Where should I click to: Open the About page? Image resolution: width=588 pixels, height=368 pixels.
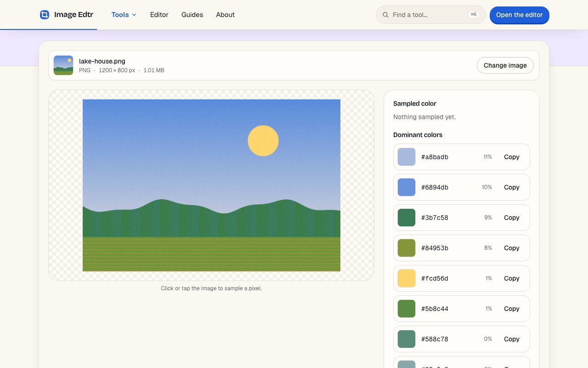225,15
